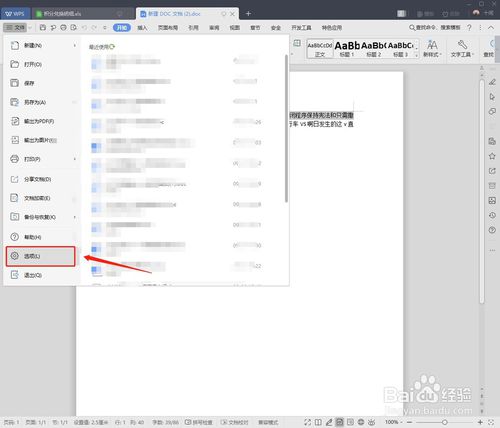
Task: Click the zoom slider handle
Action: pyautogui.click(x=444, y=422)
